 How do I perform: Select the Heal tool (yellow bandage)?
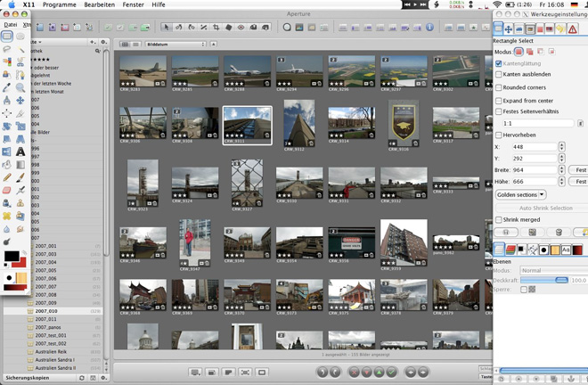[x=7, y=216]
